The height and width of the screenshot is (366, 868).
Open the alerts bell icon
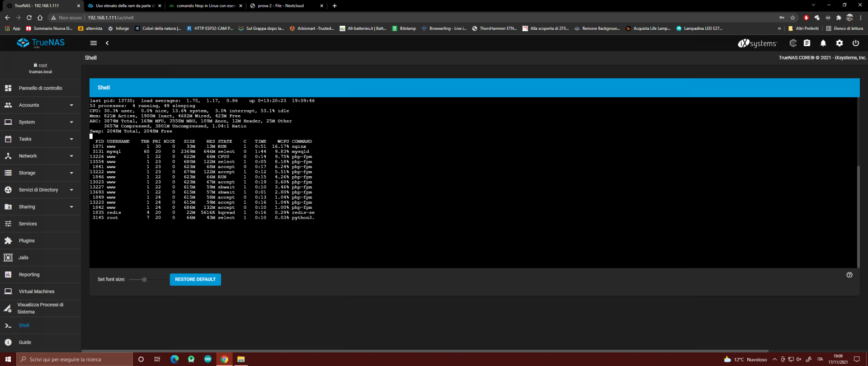pos(823,43)
